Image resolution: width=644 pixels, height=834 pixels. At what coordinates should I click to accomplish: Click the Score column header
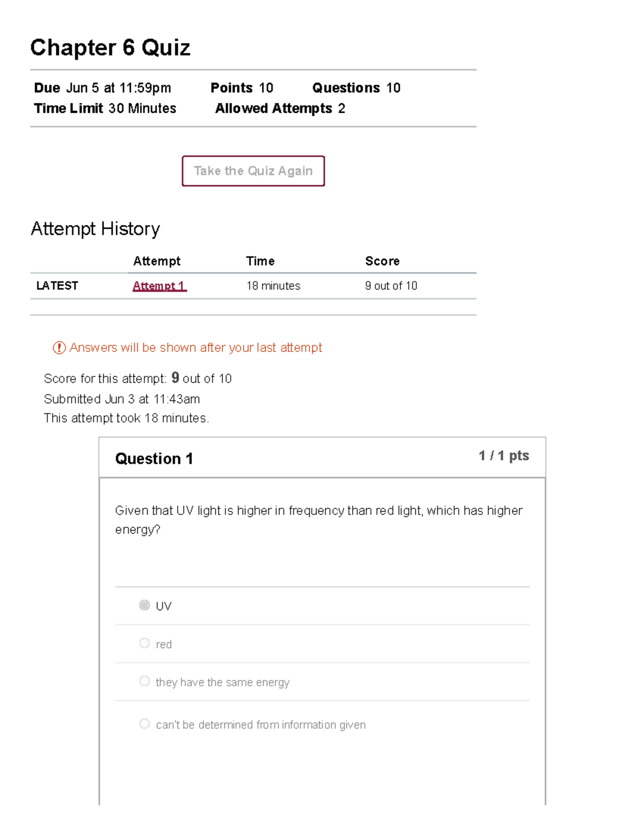tap(382, 261)
